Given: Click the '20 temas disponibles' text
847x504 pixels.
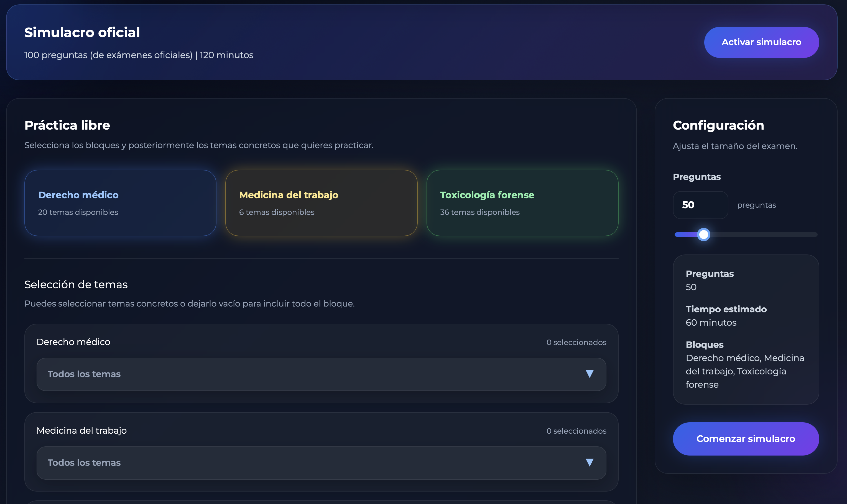Looking at the screenshot, I should (78, 212).
